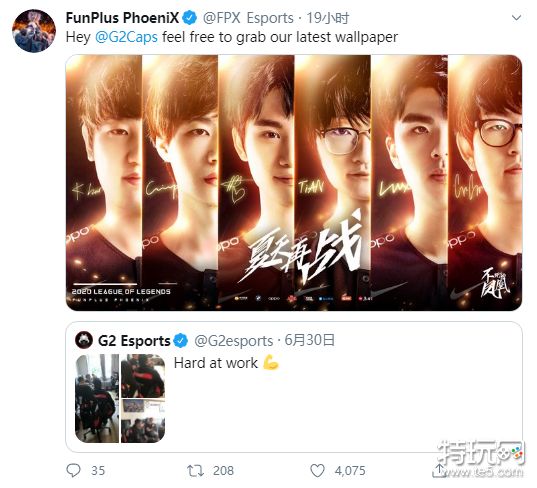
Task: Click the share upload icon
Action: coord(439,471)
